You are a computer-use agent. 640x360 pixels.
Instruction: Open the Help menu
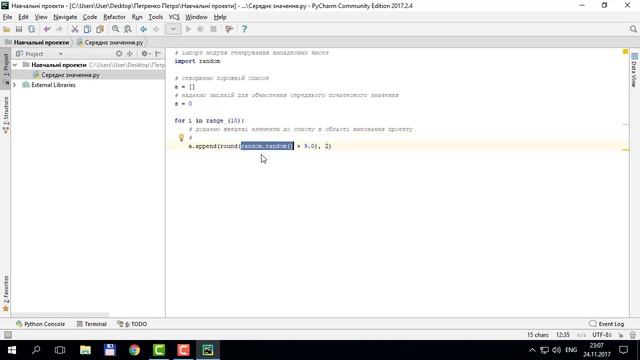(x=220, y=17)
